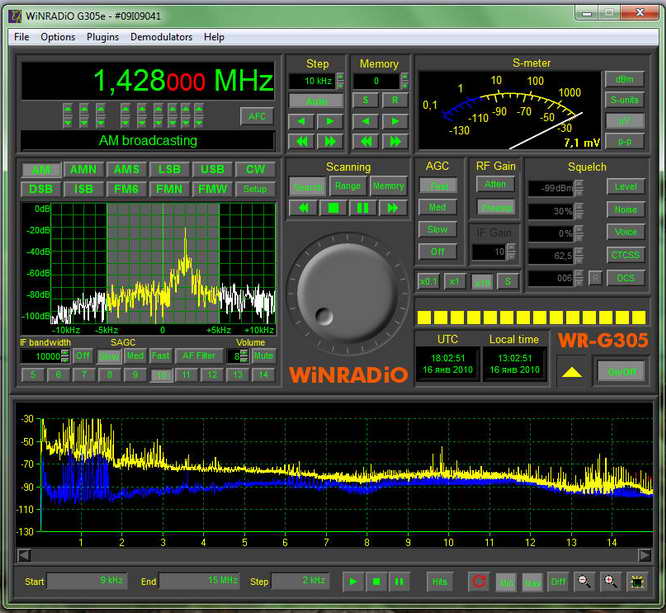Image resolution: width=666 pixels, height=613 pixels.
Task: Enable DCS squelch
Action: pos(626,278)
